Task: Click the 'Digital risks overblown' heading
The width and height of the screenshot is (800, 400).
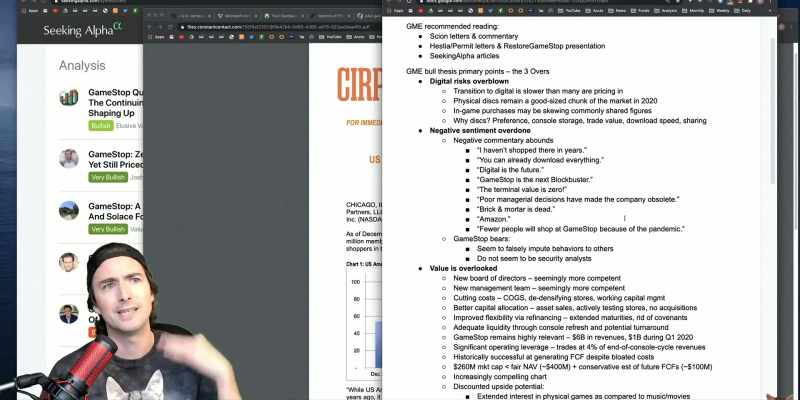Action: (x=469, y=81)
